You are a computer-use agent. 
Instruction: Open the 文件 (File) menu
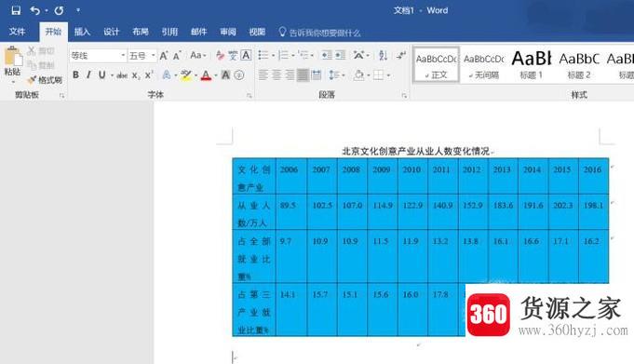(17, 32)
